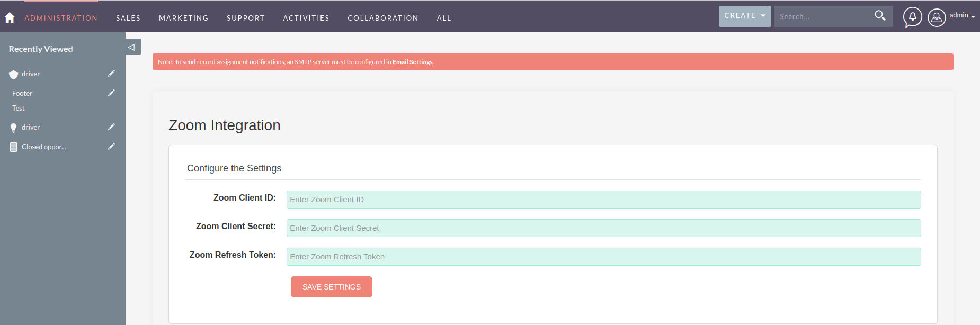
Task: Expand the admin user menu
Action: (x=963, y=15)
